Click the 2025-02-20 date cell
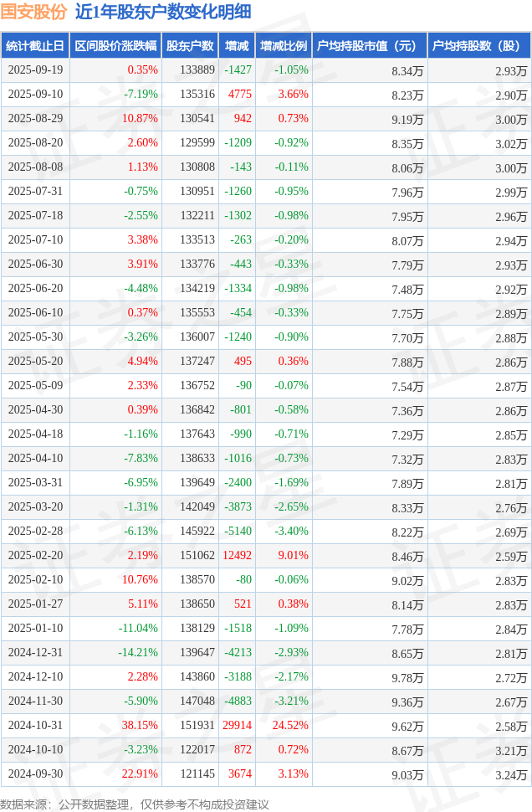Screen dimensions: 532x812 click(x=35, y=556)
